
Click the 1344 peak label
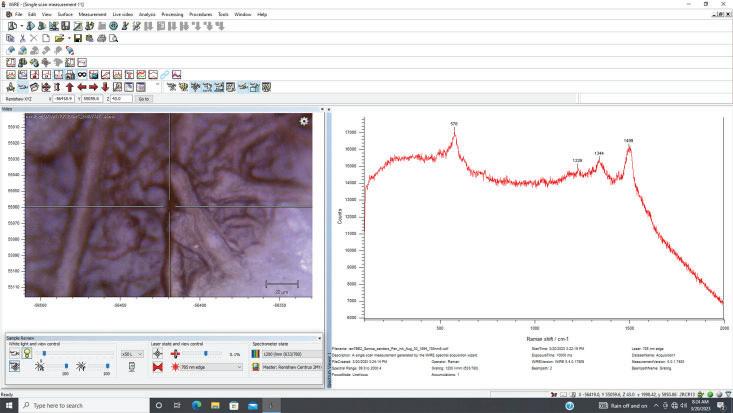click(599, 153)
